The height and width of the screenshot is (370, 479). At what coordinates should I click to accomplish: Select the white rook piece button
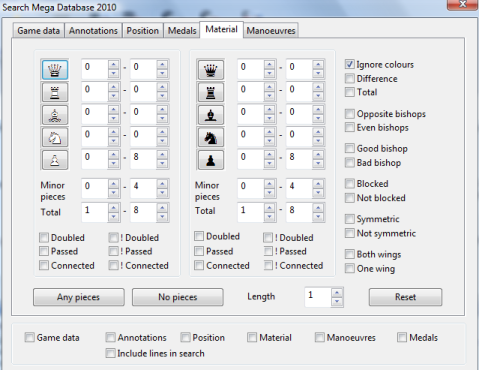pyautogui.click(x=55, y=92)
